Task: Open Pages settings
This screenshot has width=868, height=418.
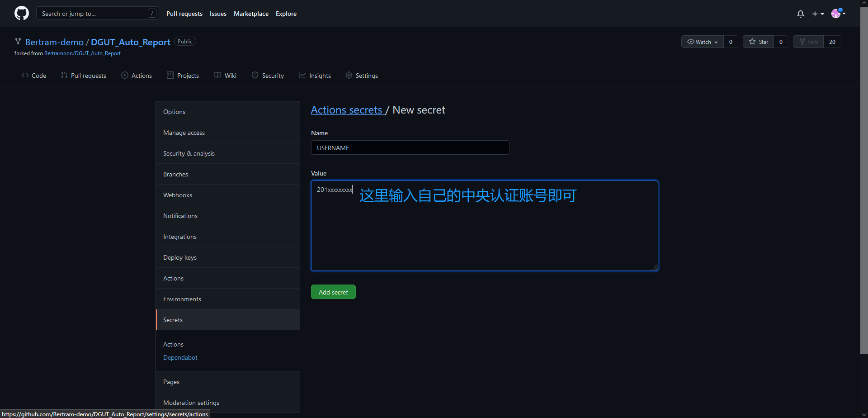Action: pyautogui.click(x=228, y=382)
